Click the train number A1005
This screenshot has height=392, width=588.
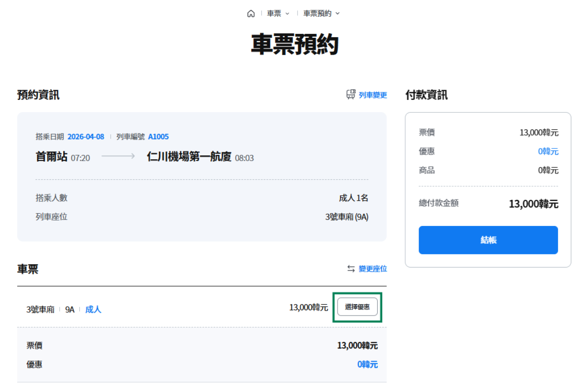(x=158, y=137)
